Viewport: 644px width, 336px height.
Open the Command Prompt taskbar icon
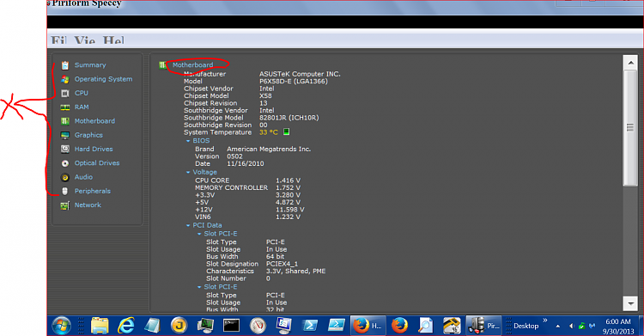pos(231,326)
